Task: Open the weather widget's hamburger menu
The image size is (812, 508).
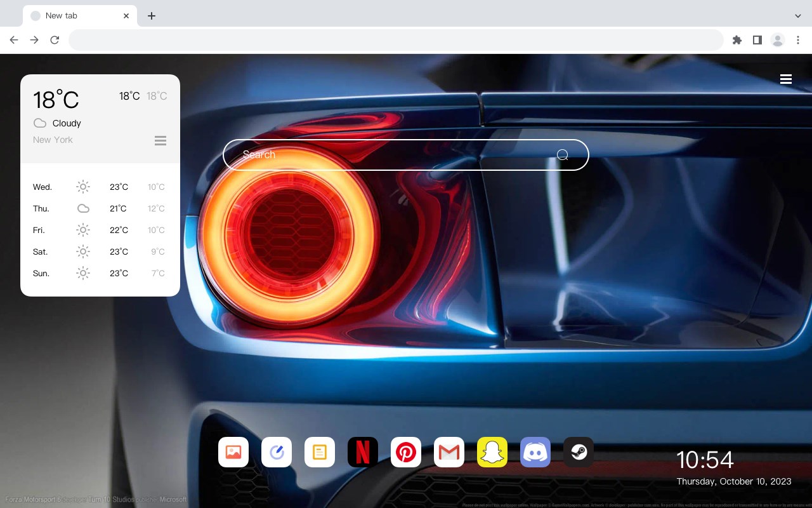Action: 160,140
